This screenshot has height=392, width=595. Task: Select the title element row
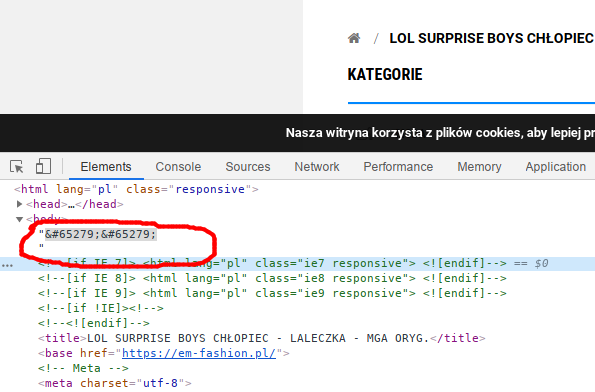coord(261,338)
